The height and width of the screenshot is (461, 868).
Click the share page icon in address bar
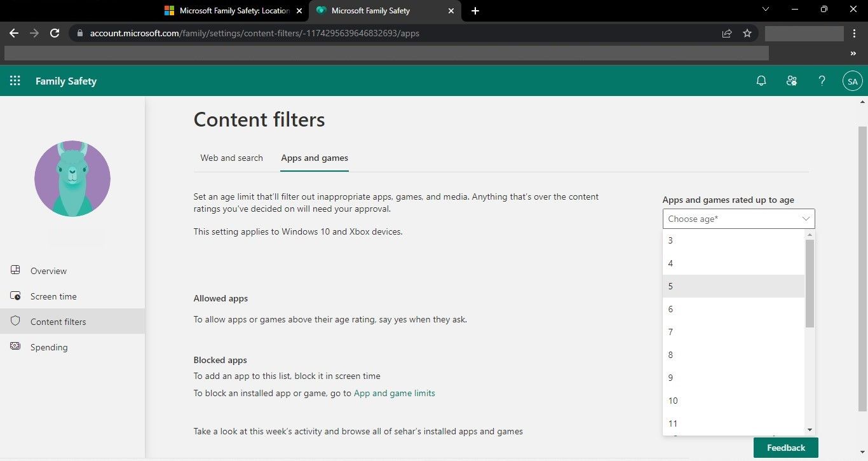[727, 33]
